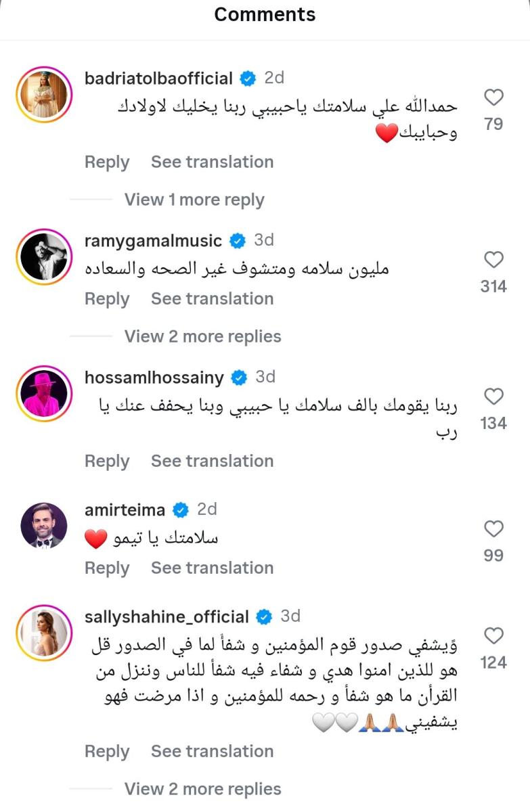
Task: Open 'See translation' for ramygamalmusic's comment
Action: (x=212, y=298)
